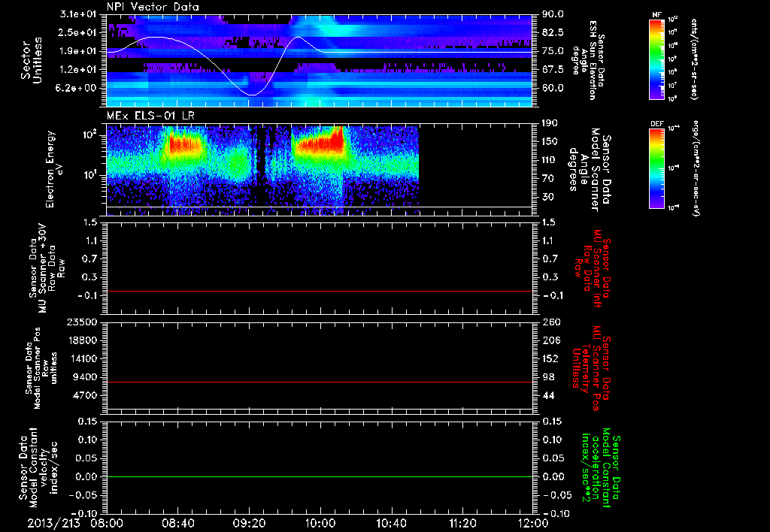
Task: Click the 206 telemetry tick label
Action: point(550,340)
